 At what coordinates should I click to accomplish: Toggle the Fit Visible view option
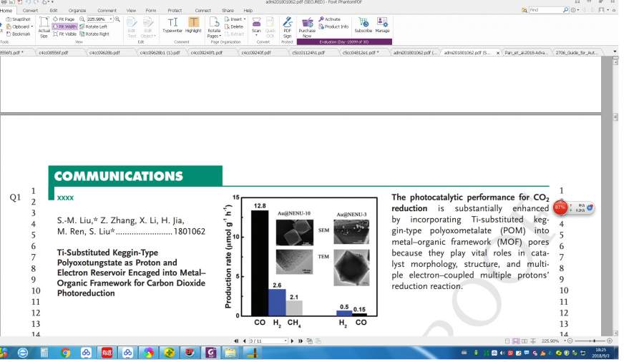point(66,34)
